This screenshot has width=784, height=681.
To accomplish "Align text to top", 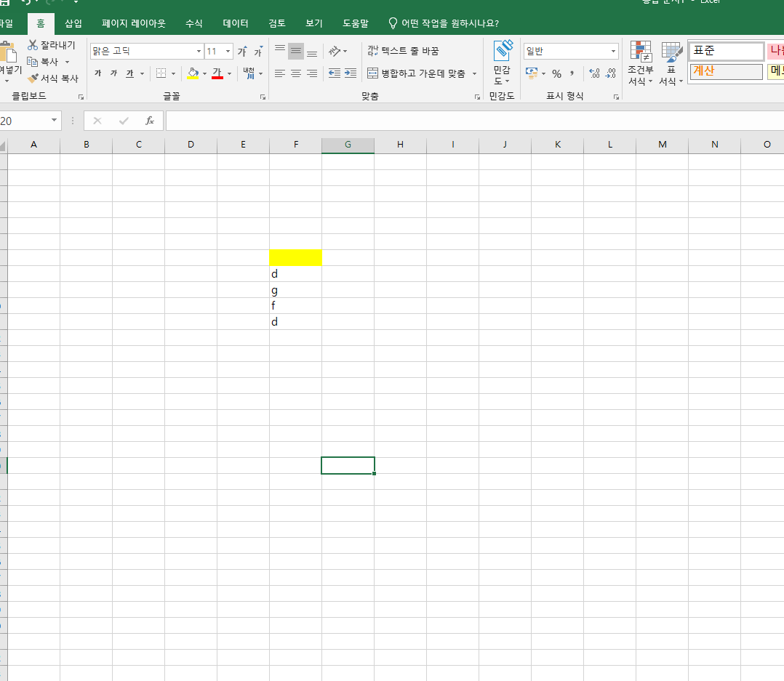I will pyautogui.click(x=280, y=52).
